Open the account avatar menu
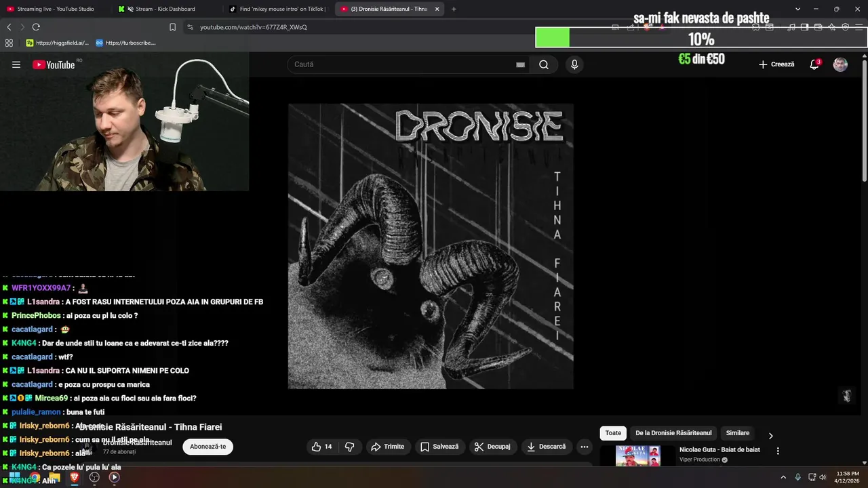Viewport: 868px width, 488px height. pos(840,64)
